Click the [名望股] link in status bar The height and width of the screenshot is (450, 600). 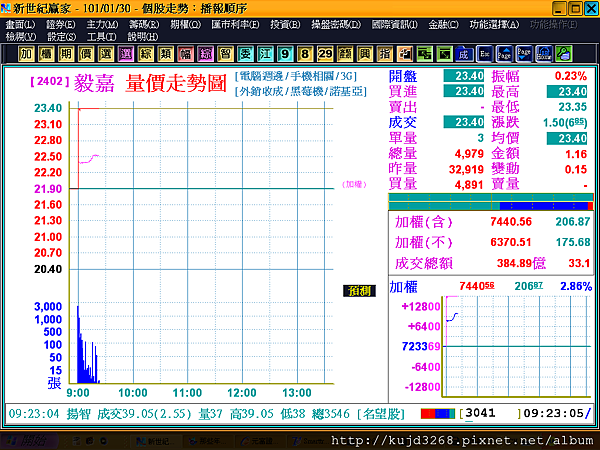381,414
